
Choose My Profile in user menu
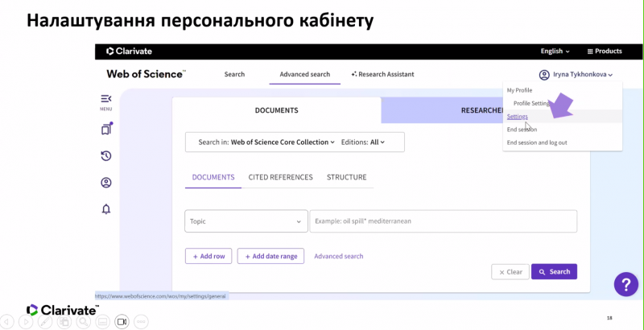coord(519,90)
